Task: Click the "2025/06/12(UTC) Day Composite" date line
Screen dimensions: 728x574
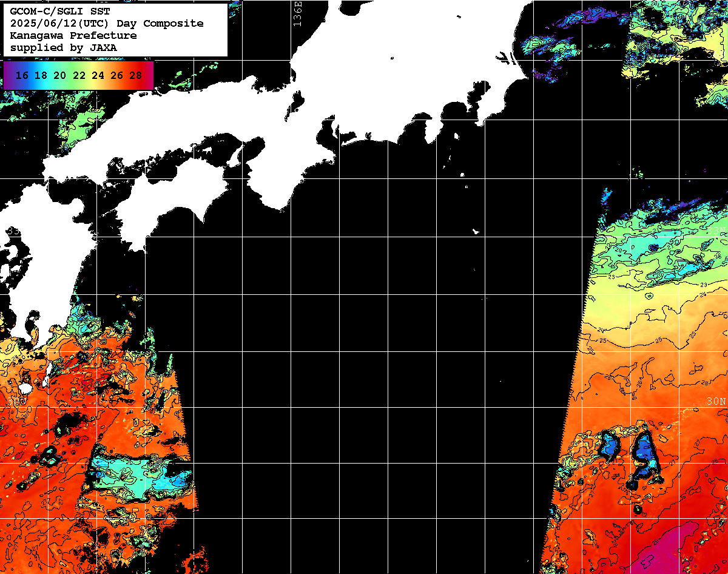Action: pyautogui.click(x=107, y=24)
